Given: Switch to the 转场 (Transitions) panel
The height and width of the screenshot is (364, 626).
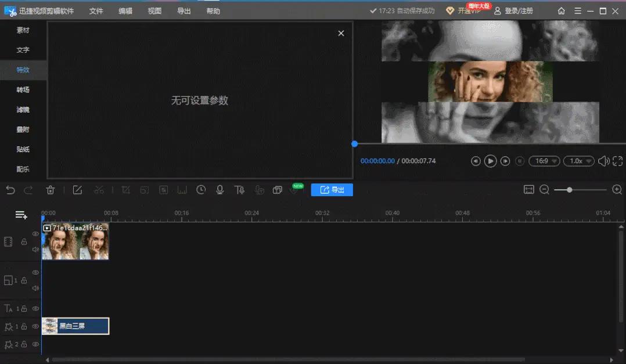Looking at the screenshot, I should [23, 89].
